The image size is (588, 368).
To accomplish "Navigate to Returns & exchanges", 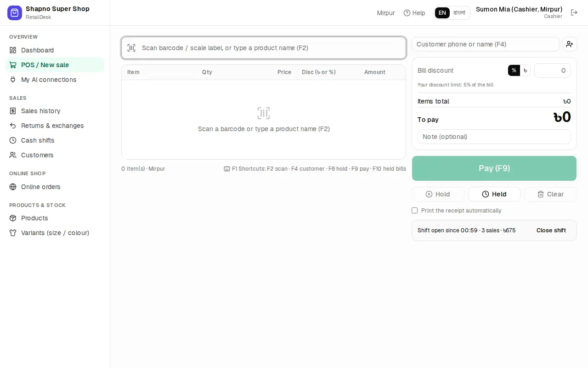I will (55, 126).
